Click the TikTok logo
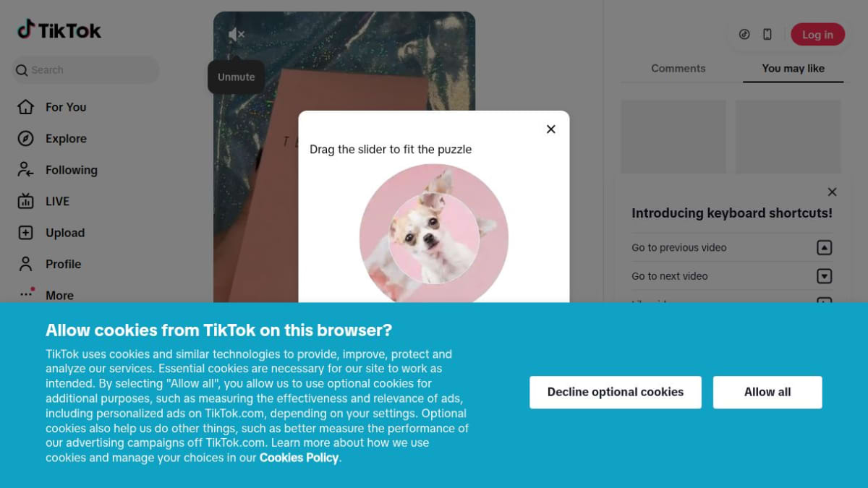This screenshot has height=488, width=868. [x=59, y=30]
